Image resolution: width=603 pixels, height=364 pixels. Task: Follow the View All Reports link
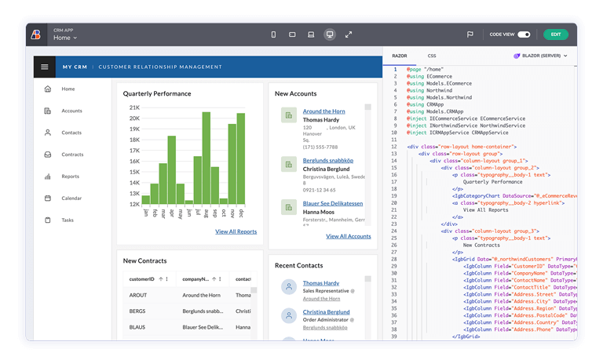pos(236,231)
